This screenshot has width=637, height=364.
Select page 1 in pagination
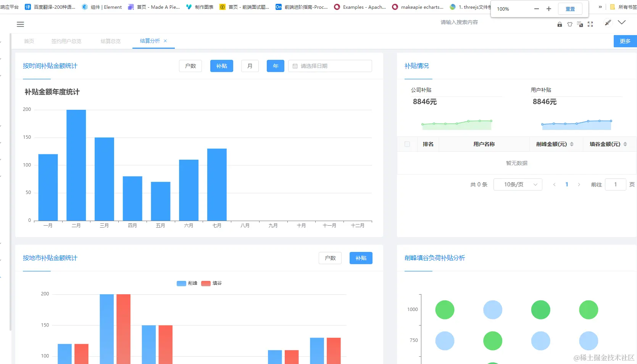point(567,184)
